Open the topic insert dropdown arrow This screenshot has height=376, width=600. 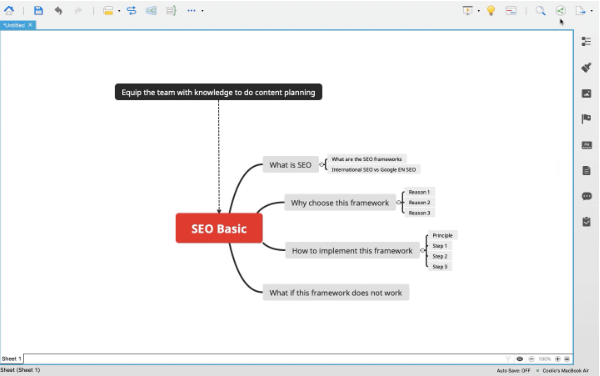coord(119,11)
